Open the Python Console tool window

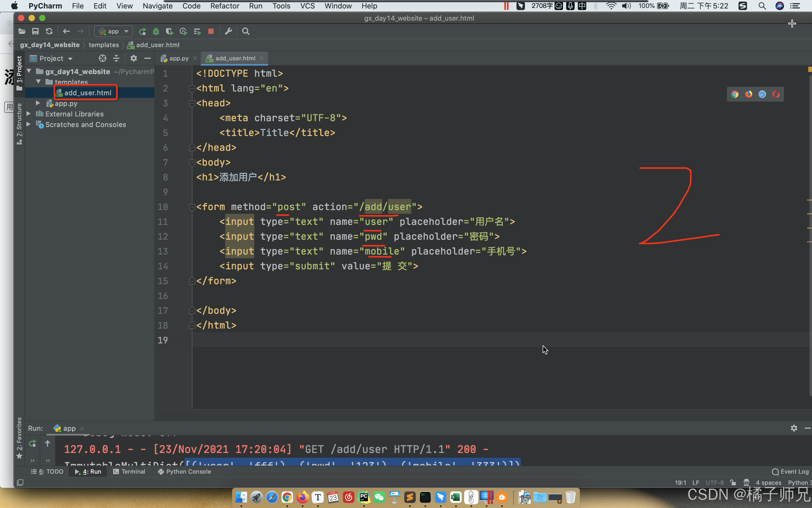click(184, 472)
